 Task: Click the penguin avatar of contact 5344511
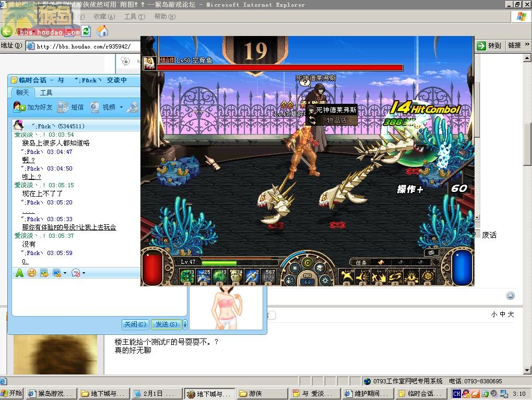pos(18,125)
